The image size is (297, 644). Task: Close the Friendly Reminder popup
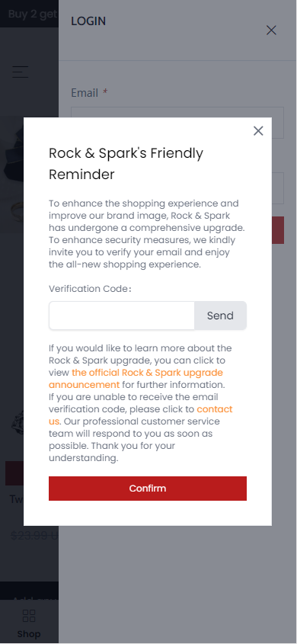coord(258,131)
